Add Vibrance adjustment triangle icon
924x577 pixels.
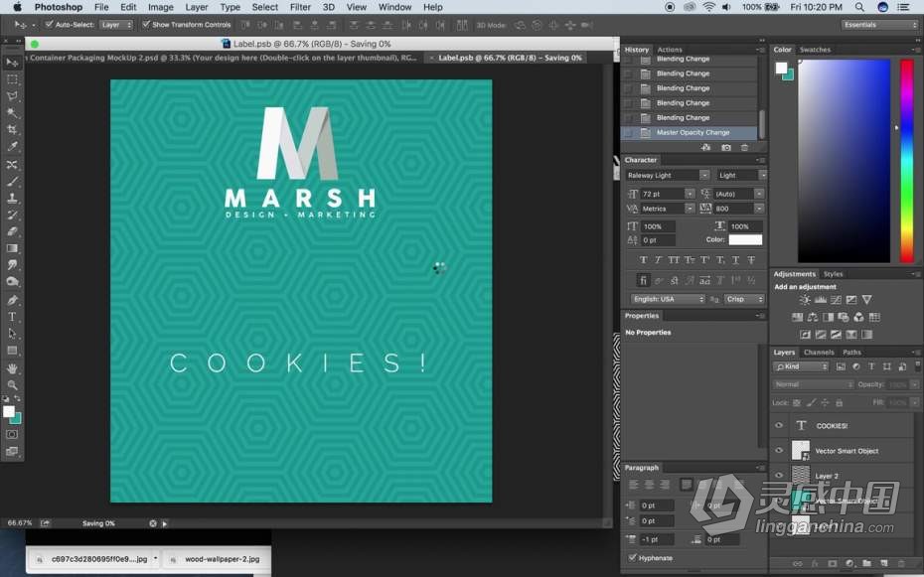866,300
